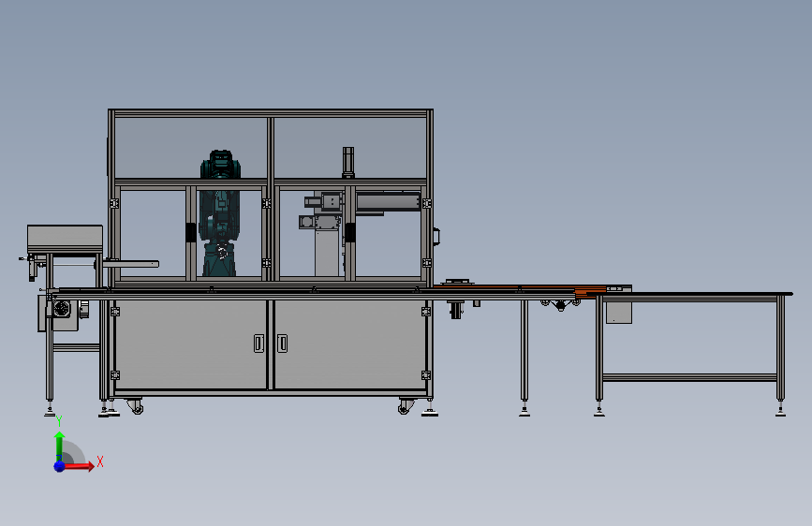
Task: Select the fan unit on the left stand
Action: pos(62,309)
